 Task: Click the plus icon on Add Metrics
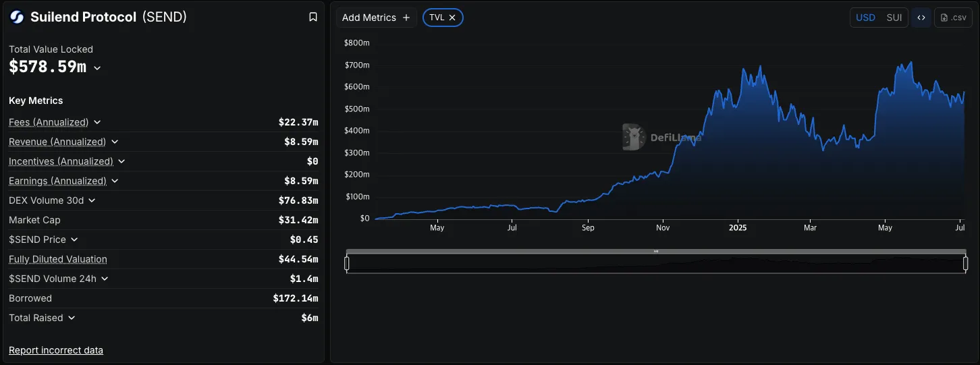[406, 18]
